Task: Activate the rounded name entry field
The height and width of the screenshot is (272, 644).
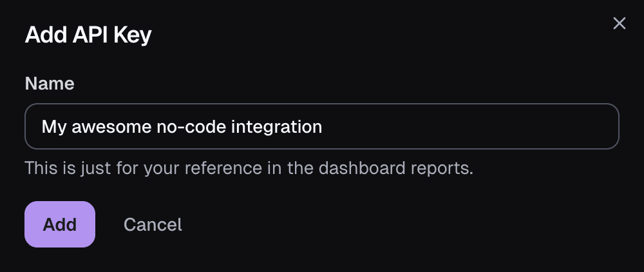Action: 321,126
